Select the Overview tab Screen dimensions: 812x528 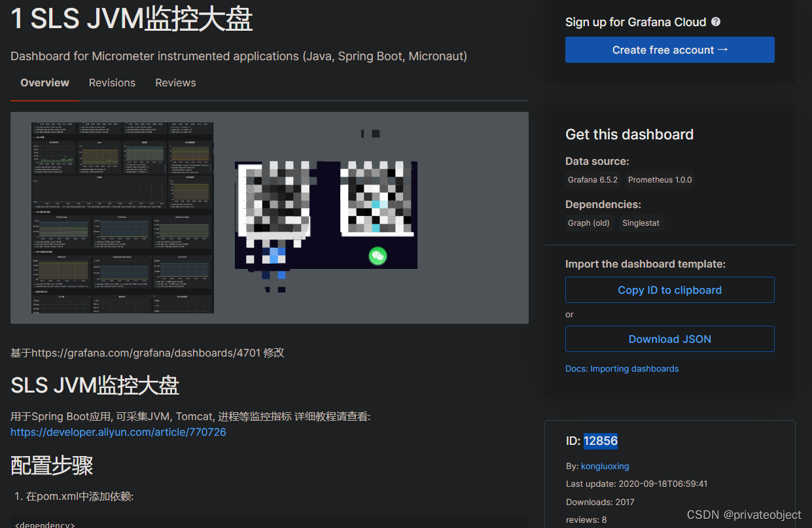pos(44,82)
